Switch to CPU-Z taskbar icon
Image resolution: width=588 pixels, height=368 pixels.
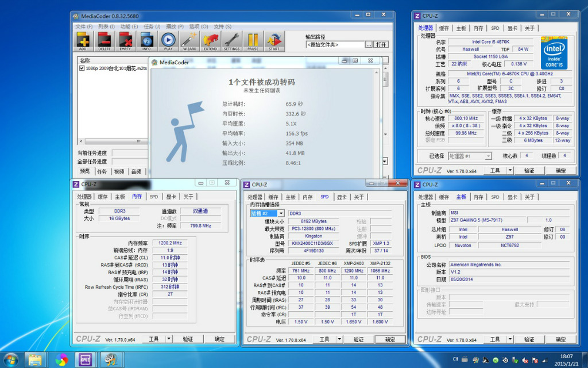pyautogui.click(x=86, y=360)
